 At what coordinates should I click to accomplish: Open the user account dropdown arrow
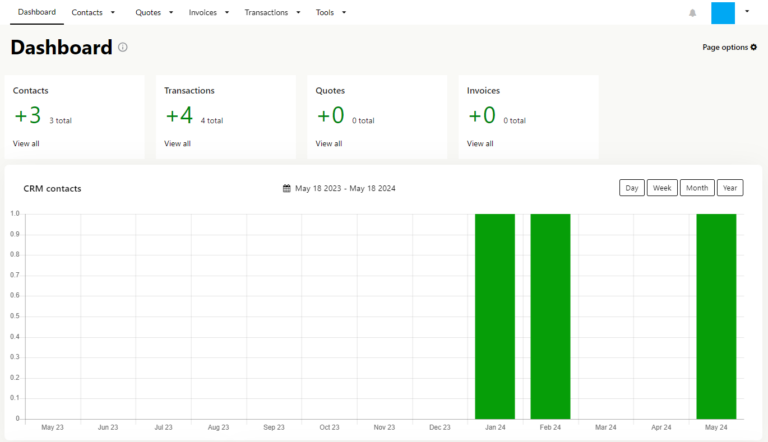(747, 13)
